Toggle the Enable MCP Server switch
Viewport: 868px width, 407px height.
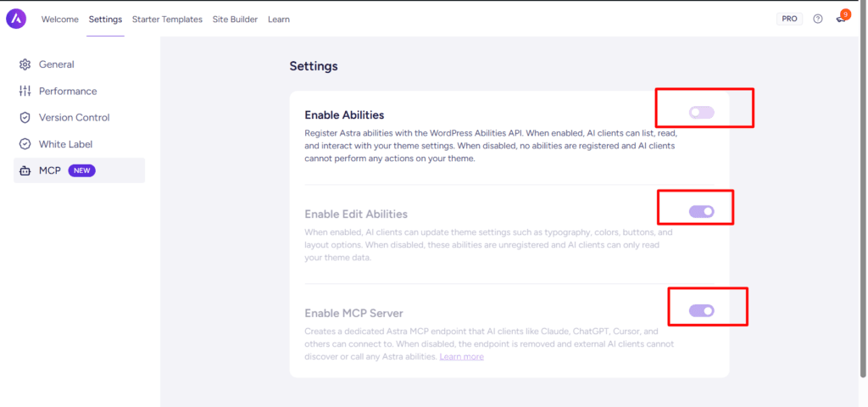tap(701, 310)
